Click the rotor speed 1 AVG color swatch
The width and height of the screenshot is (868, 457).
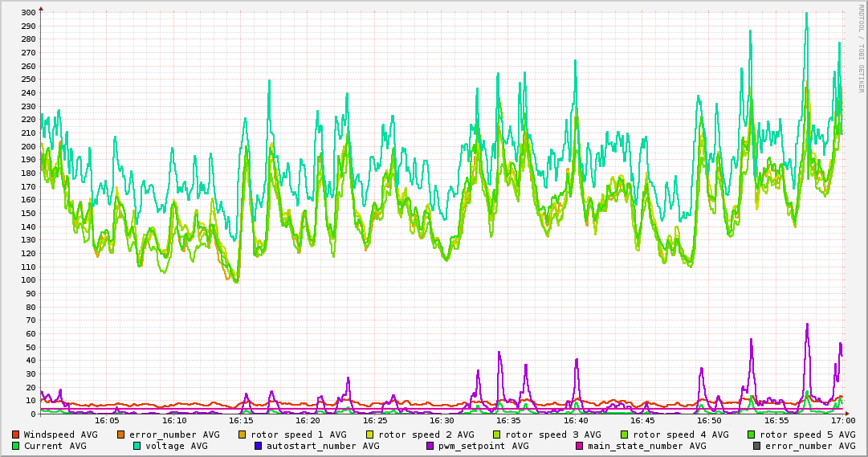point(242,435)
